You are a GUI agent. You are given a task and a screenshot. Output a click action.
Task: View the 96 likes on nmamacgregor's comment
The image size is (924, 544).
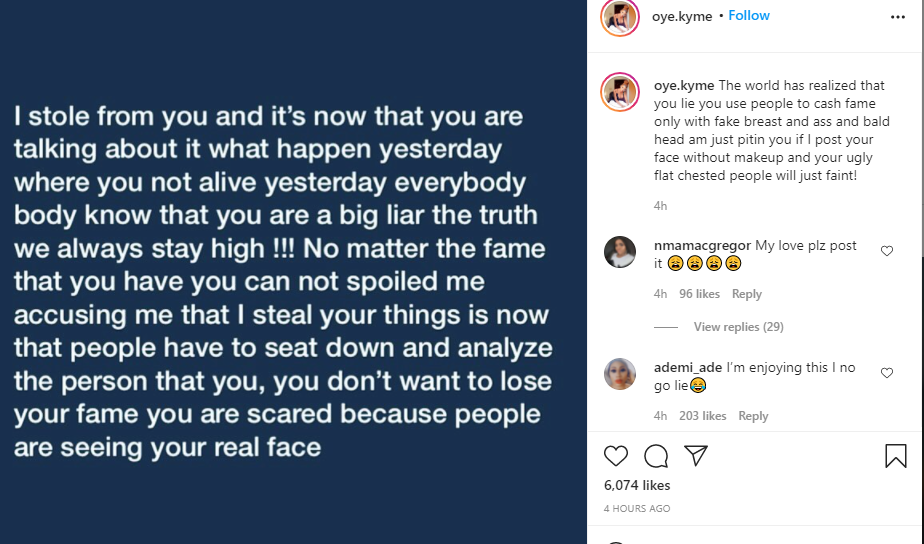coord(699,294)
